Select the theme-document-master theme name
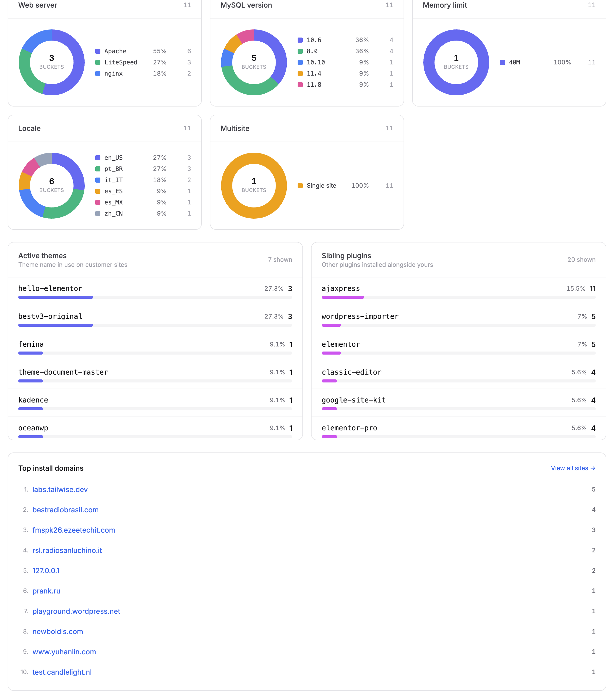Image resolution: width=616 pixels, height=700 pixels. [x=63, y=372]
